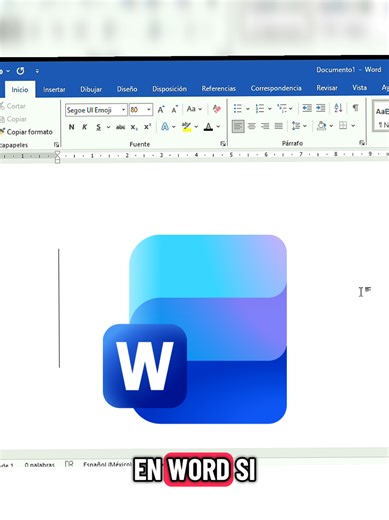Click the Word logo image in document

pos(195,329)
